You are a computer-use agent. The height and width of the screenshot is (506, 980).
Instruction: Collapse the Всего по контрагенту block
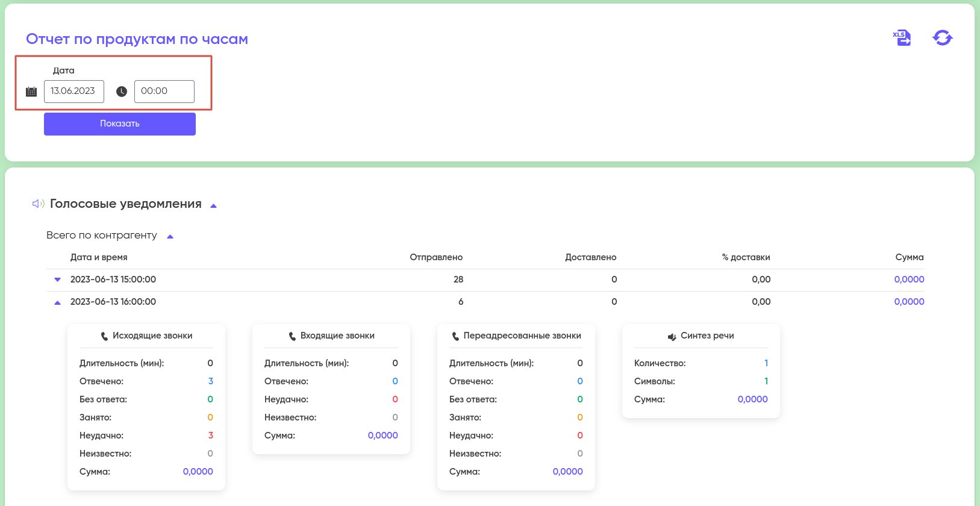point(170,237)
